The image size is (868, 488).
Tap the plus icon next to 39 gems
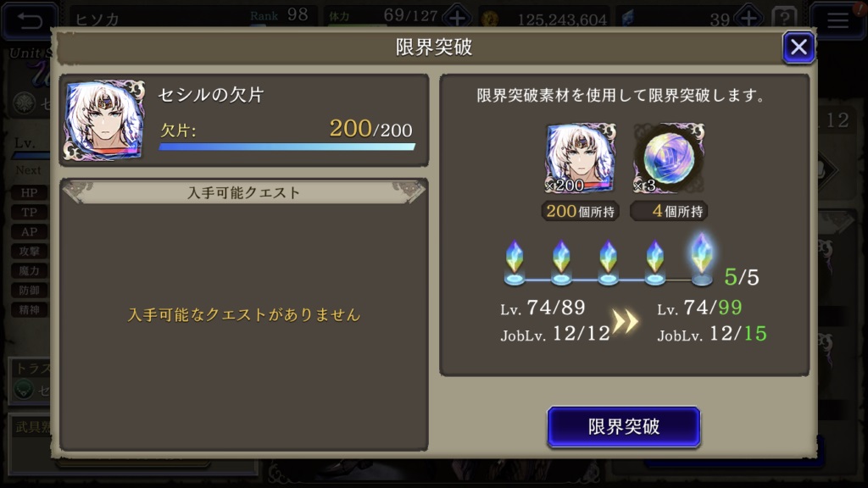pos(748,19)
